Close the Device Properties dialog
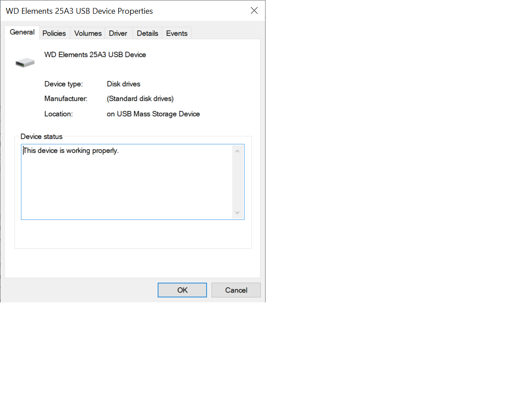The height and width of the screenshot is (399, 532). click(254, 11)
